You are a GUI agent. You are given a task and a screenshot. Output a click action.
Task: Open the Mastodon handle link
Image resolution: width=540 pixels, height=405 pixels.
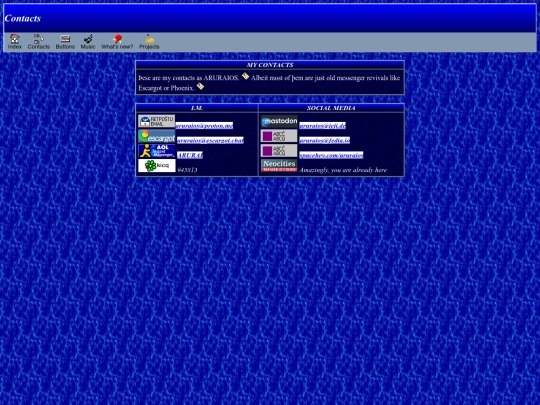tap(322, 126)
